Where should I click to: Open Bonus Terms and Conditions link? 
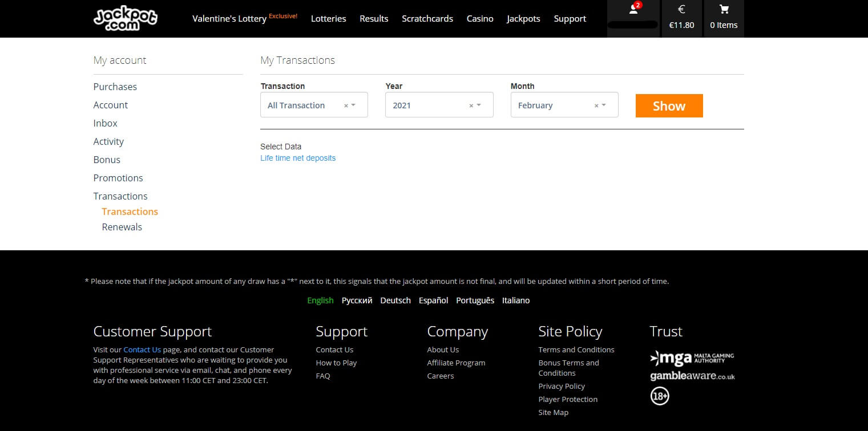point(569,368)
